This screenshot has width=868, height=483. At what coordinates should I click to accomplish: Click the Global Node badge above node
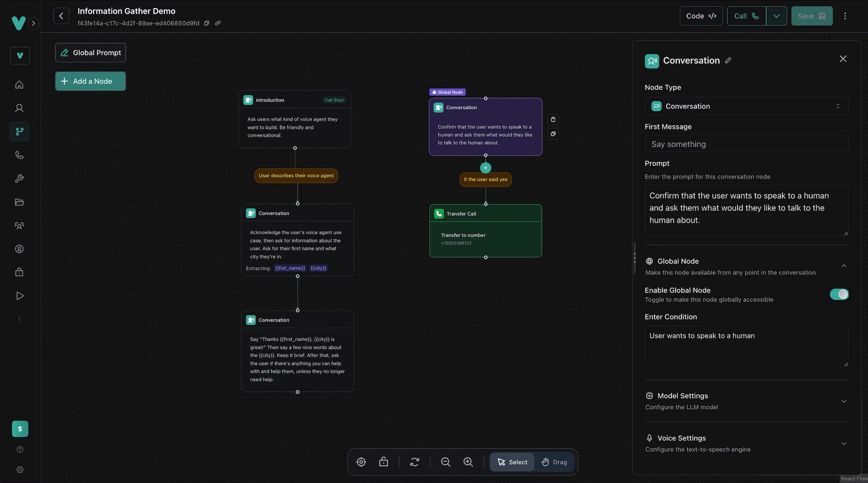pyautogui.click(x=447, y=92)
